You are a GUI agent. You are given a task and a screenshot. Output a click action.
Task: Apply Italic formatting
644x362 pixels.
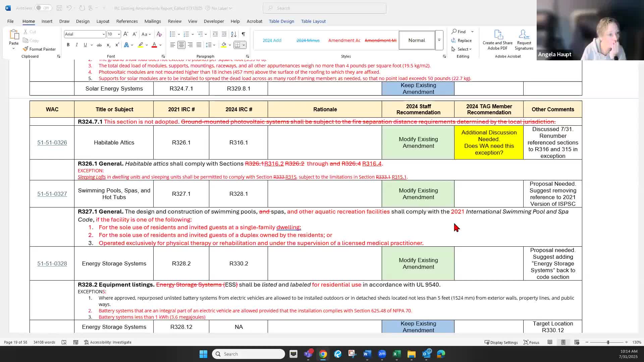[76, 45]
